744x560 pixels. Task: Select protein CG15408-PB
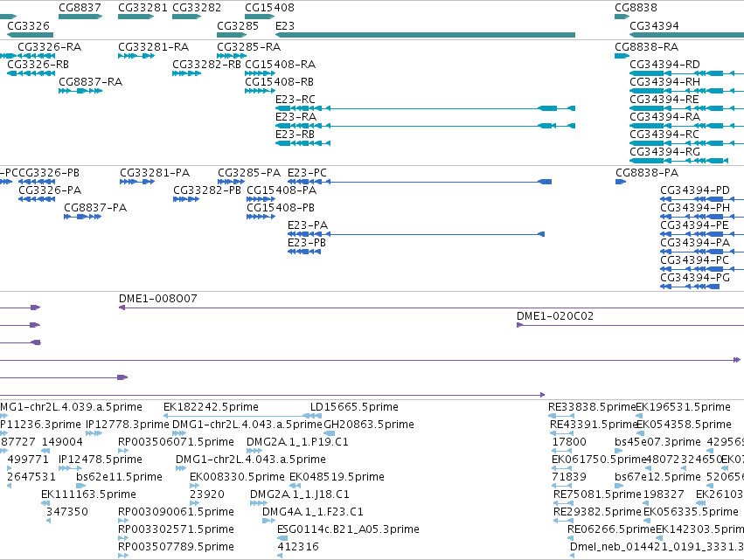[x=281, y=208]
